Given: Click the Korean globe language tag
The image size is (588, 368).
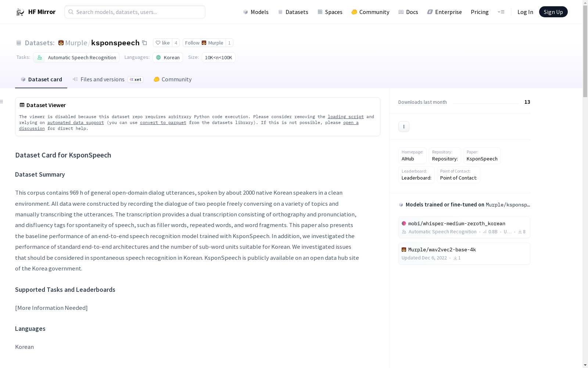Looking at the screenshot, I should pos(168,57).
